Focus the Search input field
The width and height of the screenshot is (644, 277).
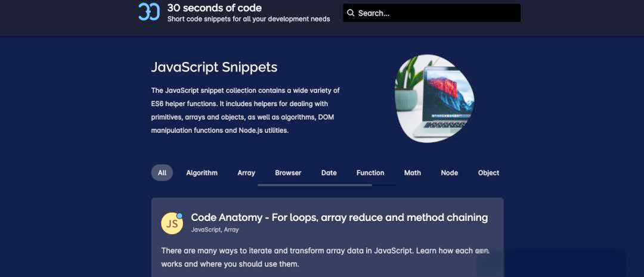click(432, 13)
